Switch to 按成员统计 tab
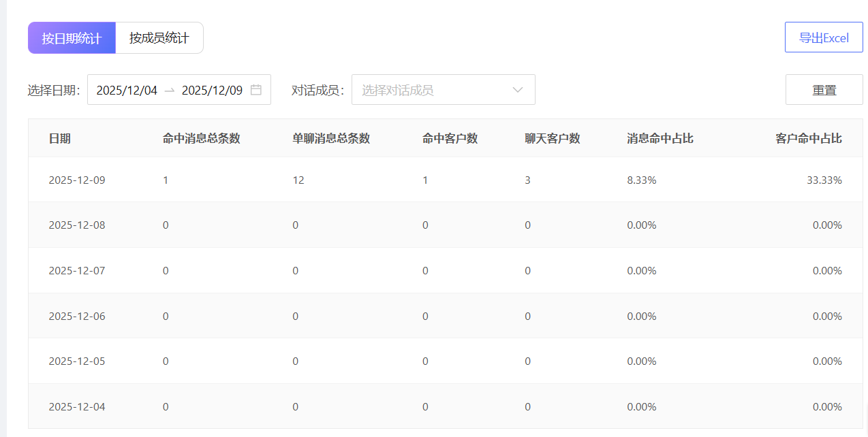868x437 pixels. tap(159, 38)
